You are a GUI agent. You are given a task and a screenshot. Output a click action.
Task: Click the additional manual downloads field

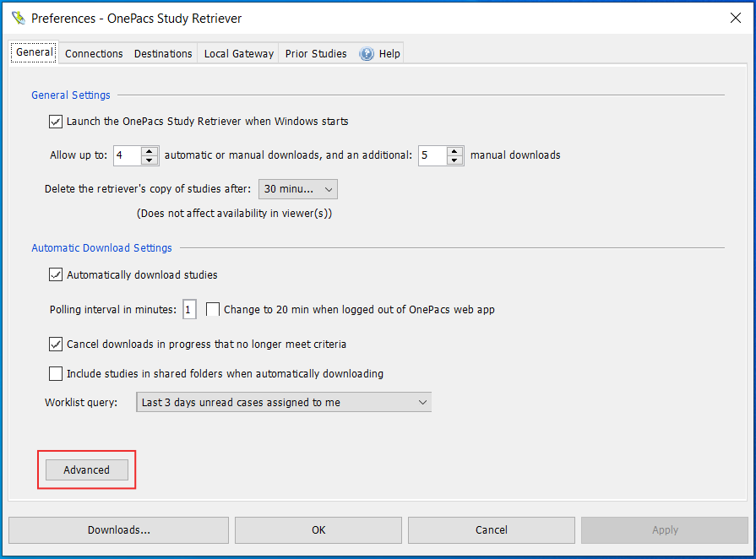[432, 155]
